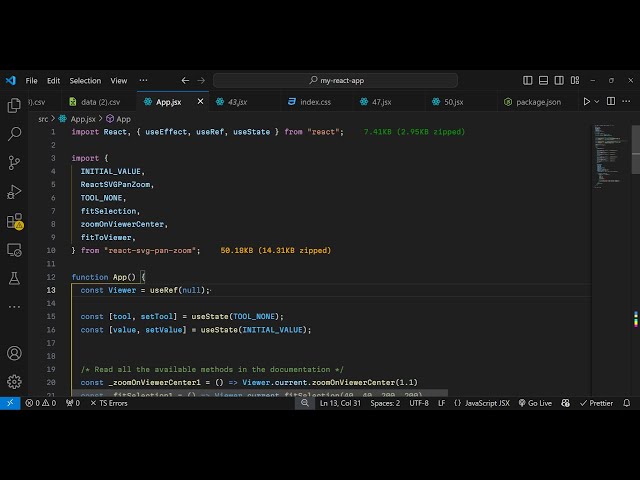
Task: Switch to the index.css tab
Action: pyautogui.click(x=315, y=101)
